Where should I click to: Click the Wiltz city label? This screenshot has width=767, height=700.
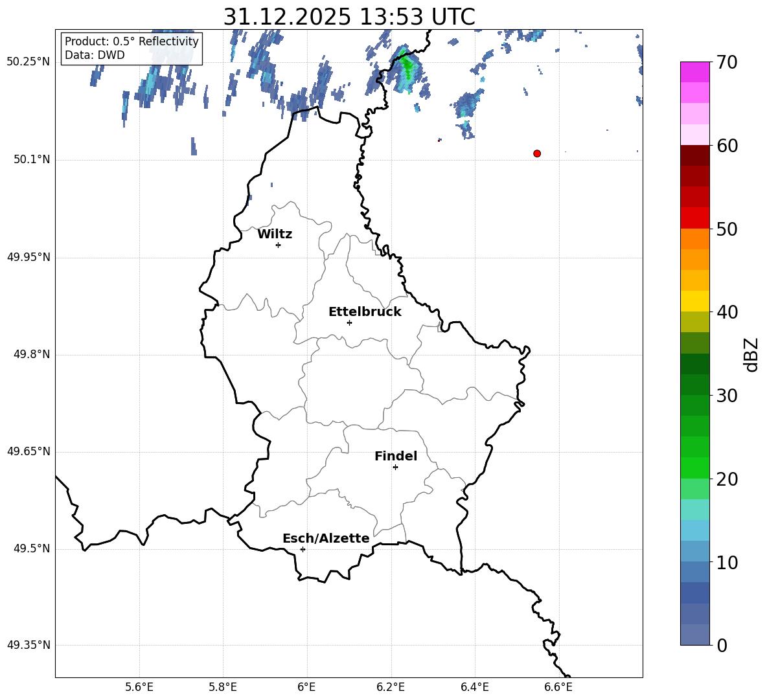(x=275, y=234)
